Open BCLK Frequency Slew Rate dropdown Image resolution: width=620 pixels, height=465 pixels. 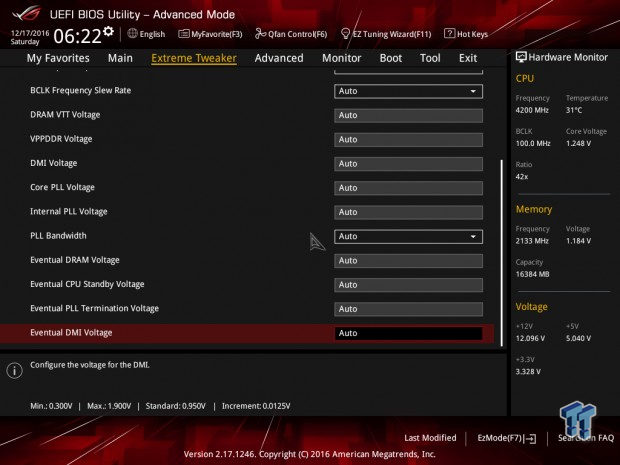pyautogui.click(x=408, y=91)
